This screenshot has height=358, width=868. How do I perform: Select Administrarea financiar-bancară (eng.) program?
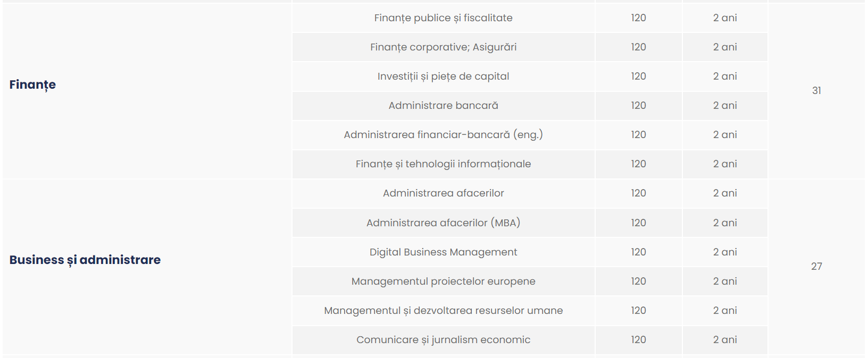click(x=443, y=134)
